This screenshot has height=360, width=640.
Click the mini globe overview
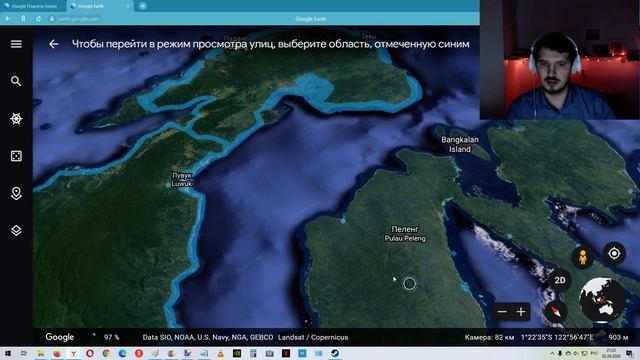(x=602, y=300)
